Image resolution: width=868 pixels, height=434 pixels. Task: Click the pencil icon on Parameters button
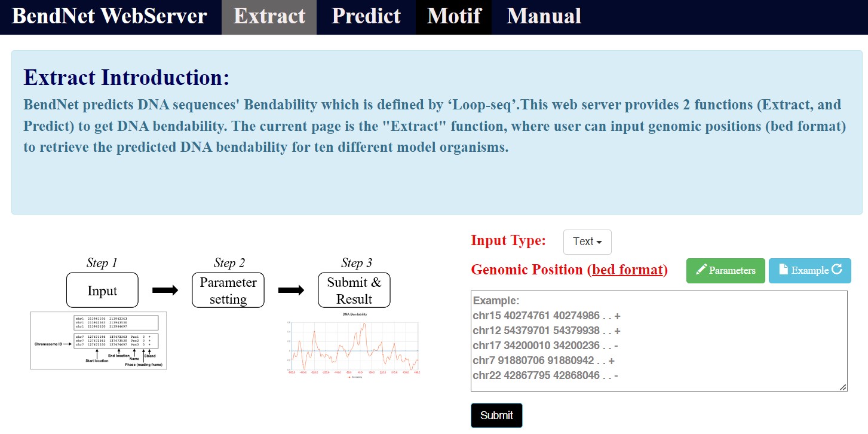(x=701, y=270)
